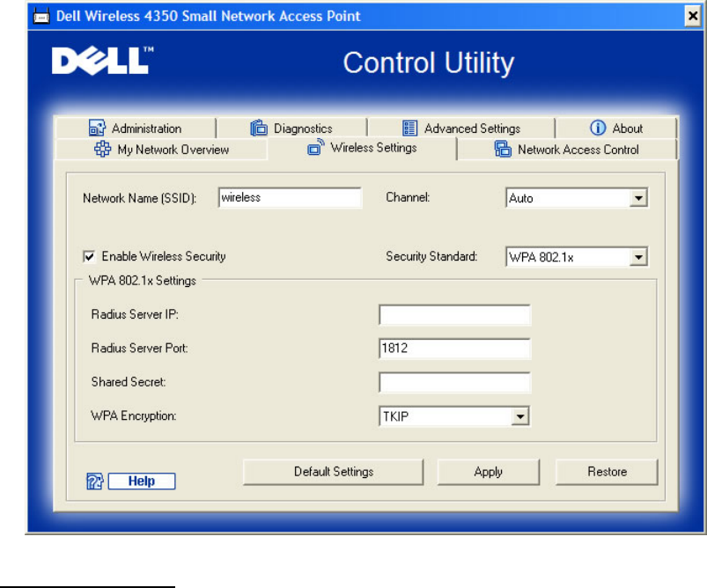Select the Network Access Control tab
707x588 pixels.
567,150
